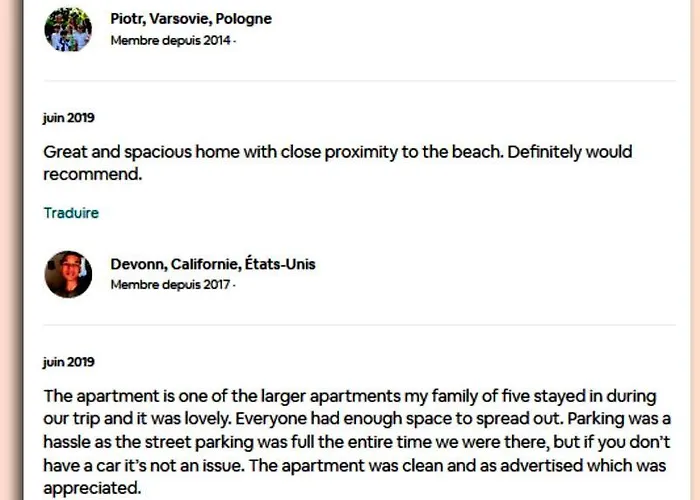Translate the review with the Traduire link
The image size is (700, 500).
[x=71, y=213]
